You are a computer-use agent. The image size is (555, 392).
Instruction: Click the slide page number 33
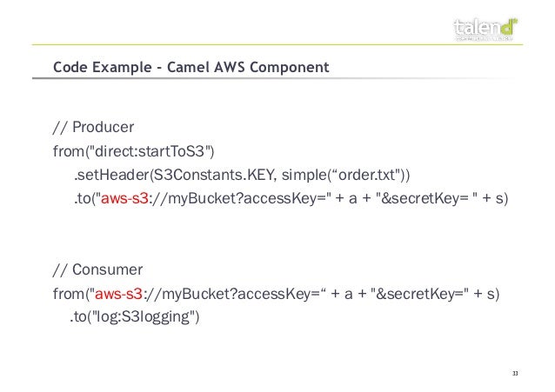point(514,374)
